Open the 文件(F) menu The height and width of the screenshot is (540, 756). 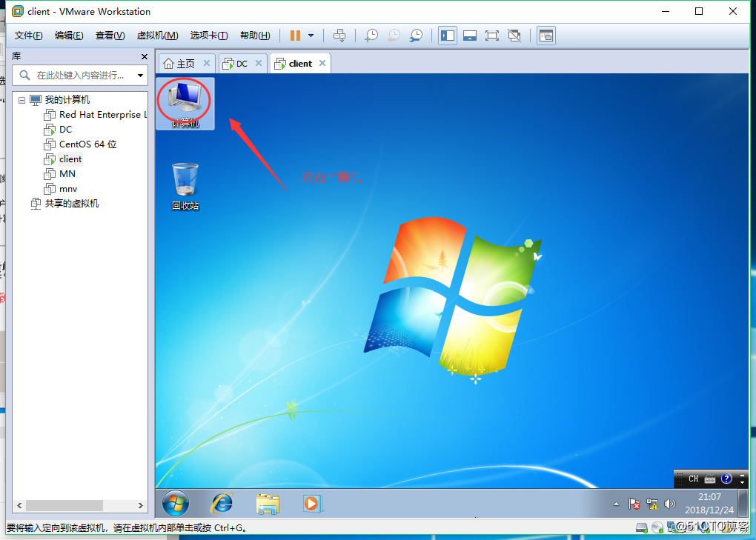click(28, 36)
